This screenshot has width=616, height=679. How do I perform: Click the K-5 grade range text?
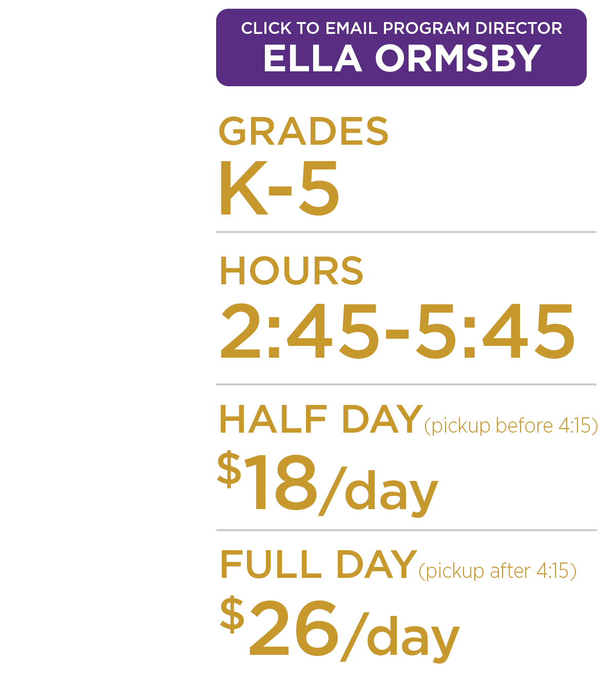pyautogui.click(x=279, y=188)
